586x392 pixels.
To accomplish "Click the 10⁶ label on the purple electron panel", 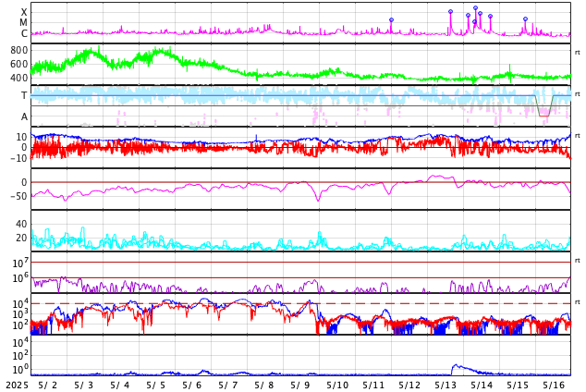I will tap(20, 277).
